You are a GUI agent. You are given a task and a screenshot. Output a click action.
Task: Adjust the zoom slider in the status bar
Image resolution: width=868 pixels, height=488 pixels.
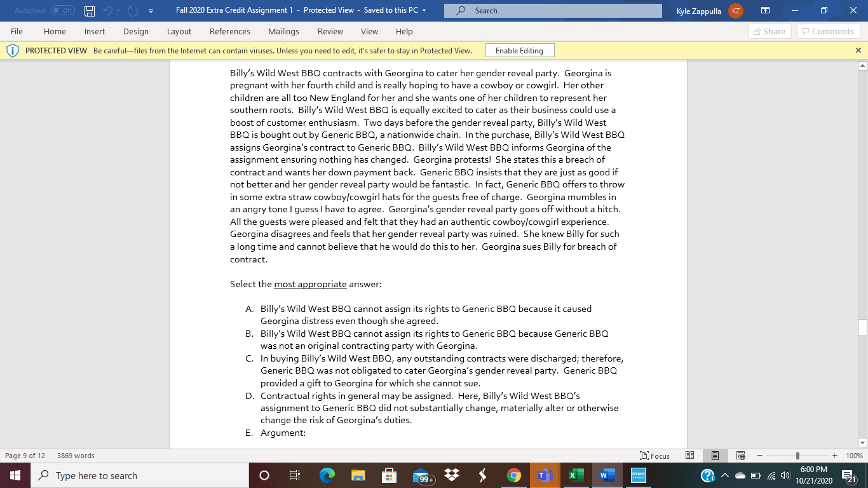tap(796, 456)
